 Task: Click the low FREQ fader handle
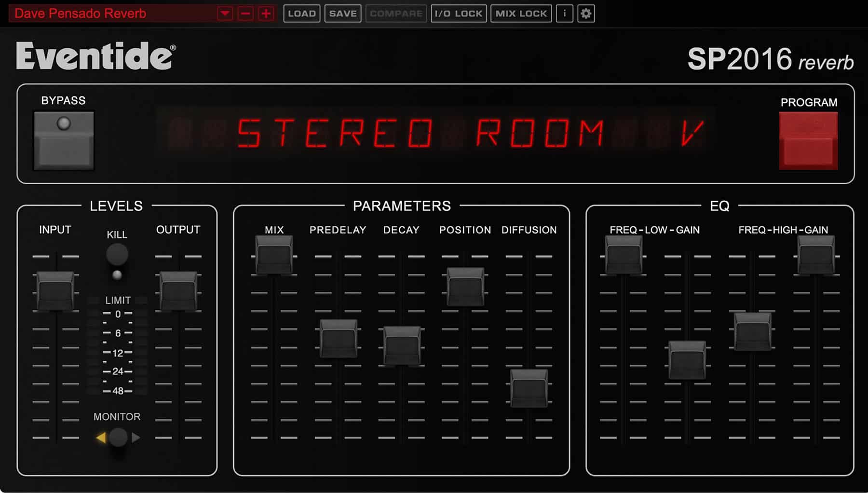point(624,255)
